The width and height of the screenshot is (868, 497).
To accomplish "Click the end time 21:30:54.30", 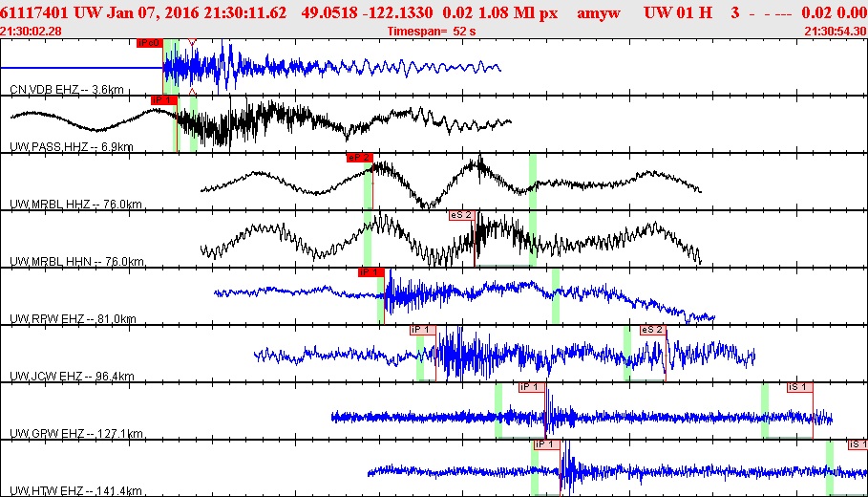I will (x=836, y=32).
